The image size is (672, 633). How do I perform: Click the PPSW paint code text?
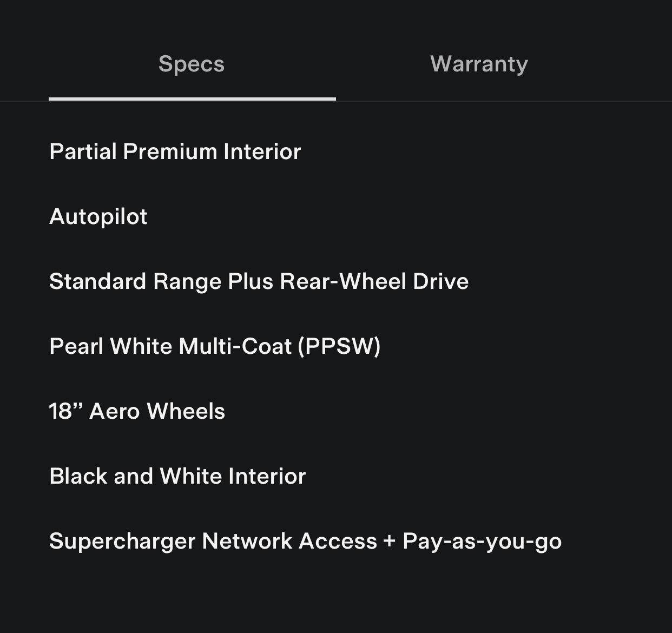click(x=339, y=346)
